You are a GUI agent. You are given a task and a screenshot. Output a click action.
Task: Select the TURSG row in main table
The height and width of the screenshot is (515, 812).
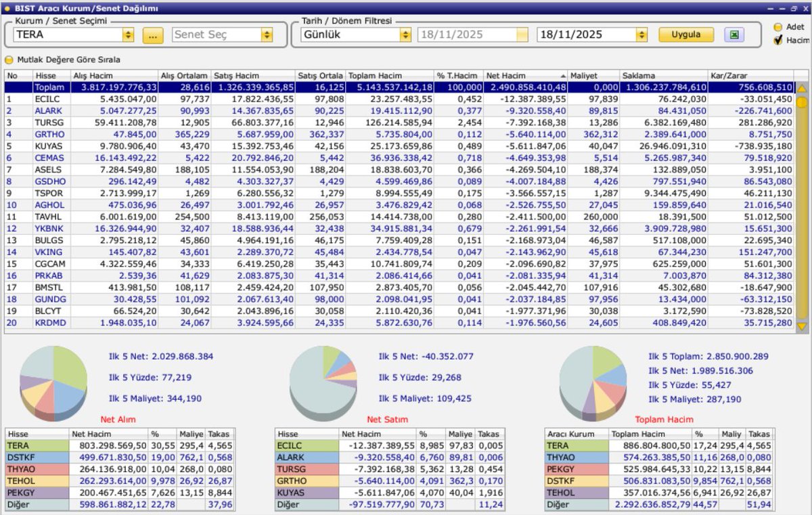pos(399,122)
